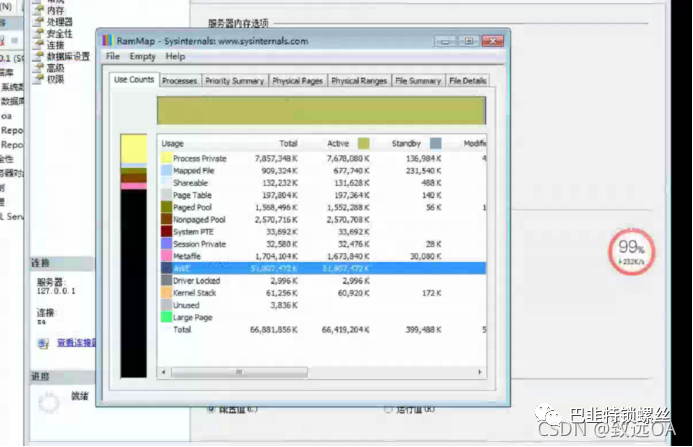The image size is (693, 447).
Task: Click the Active column color swatch
Action: pos(364,143)
